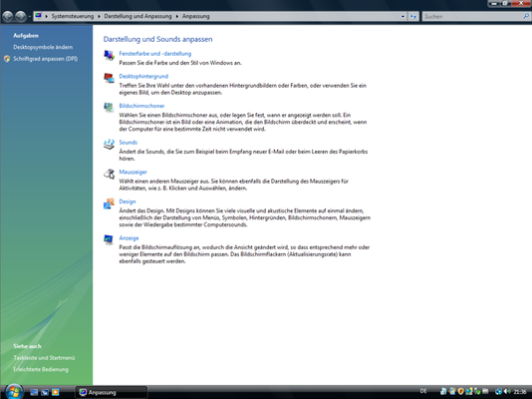Click the Systemsteuerung breadcrumb
The width and height of the screenshot is (532, 399).
click(x=73, y=16)
